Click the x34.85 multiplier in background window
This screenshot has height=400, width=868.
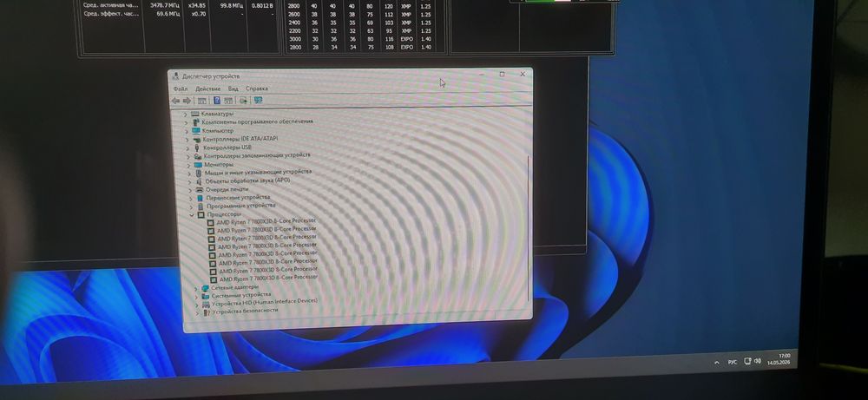(197, 5)
